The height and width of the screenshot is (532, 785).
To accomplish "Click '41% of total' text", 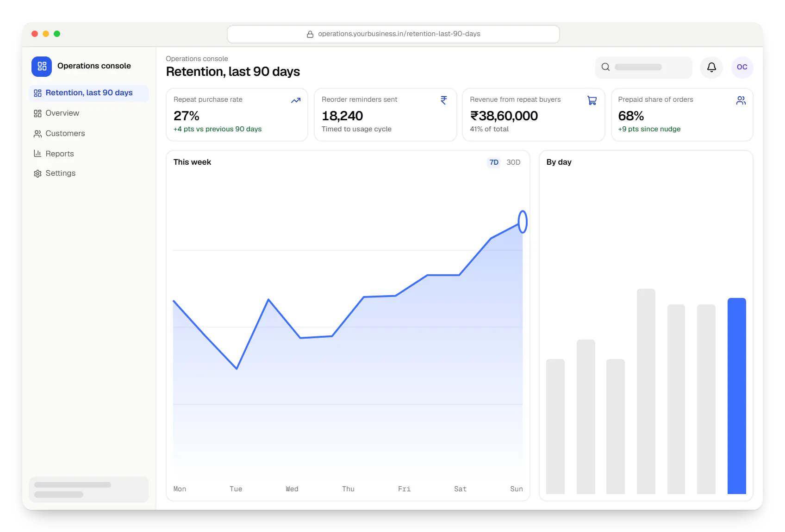I will tap(489, 129).
